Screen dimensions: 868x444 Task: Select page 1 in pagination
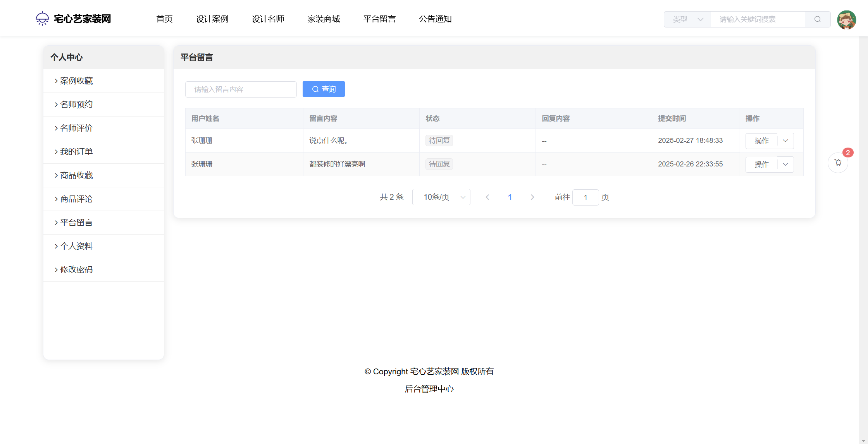click(x=510, y=197)
